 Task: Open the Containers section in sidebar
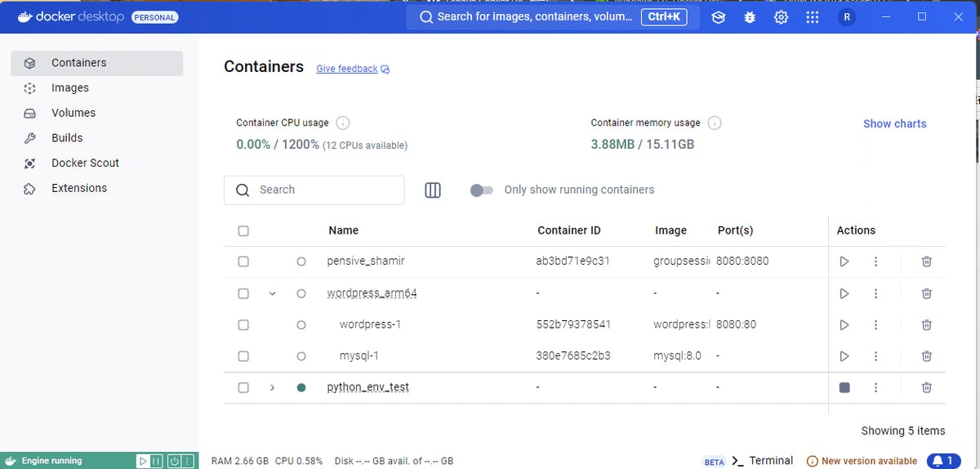coord(97,63)
